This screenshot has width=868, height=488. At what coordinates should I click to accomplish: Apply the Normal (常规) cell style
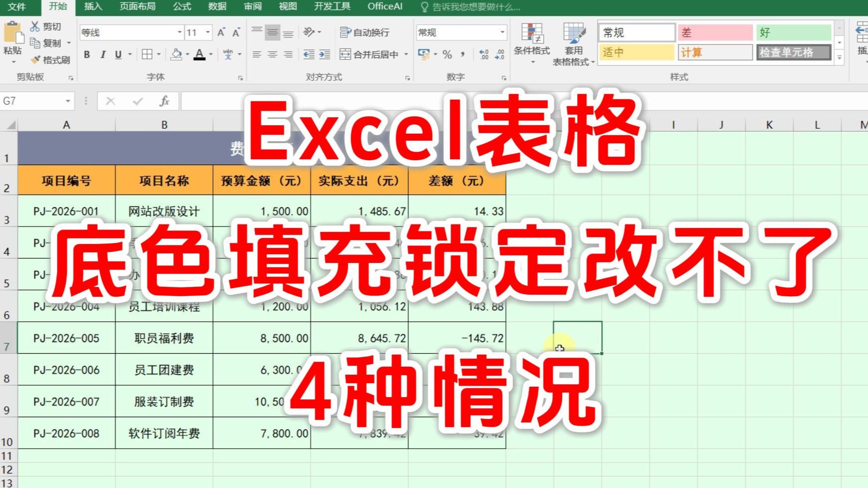(637, 32)
